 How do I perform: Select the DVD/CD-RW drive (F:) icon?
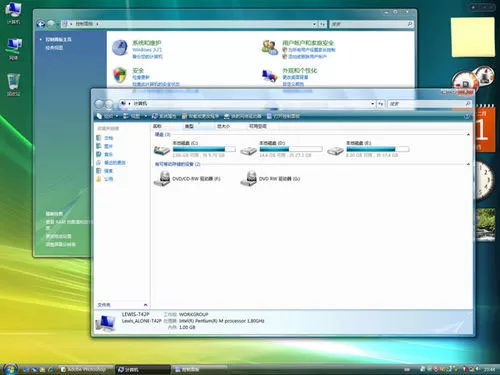(x=162, y=179)
